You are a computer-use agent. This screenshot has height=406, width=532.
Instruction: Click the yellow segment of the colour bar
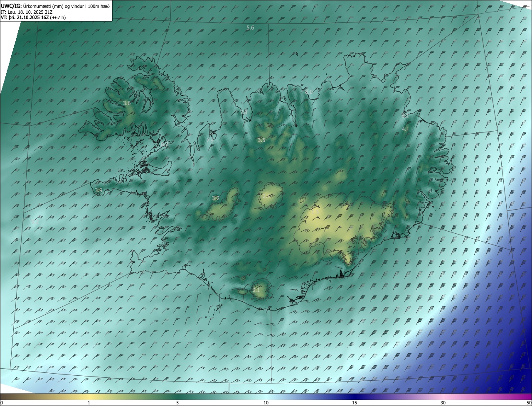89,396
